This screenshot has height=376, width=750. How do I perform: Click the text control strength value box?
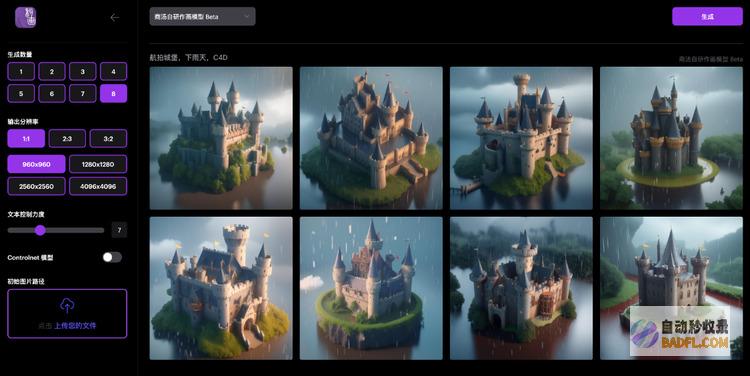(119, 230)
